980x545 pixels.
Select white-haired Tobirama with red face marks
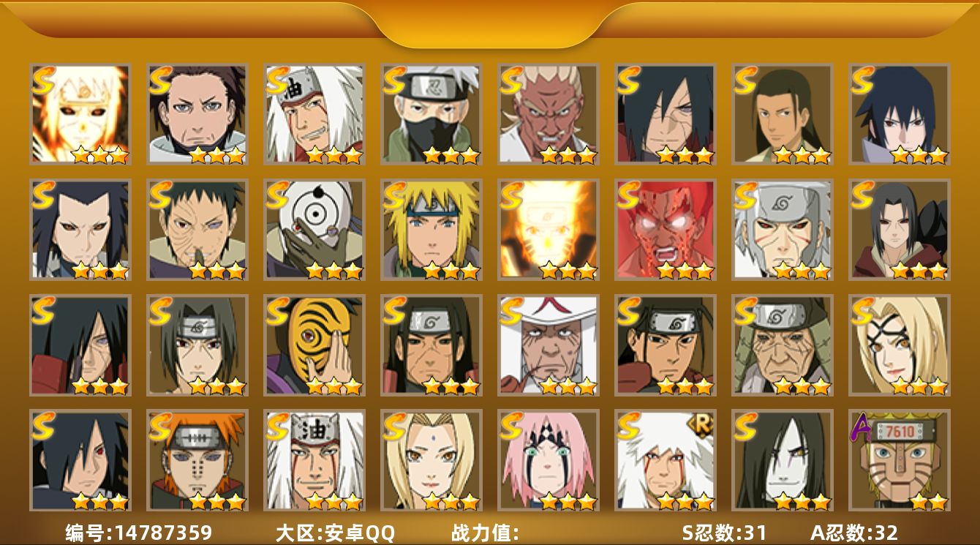pos(782,230)
